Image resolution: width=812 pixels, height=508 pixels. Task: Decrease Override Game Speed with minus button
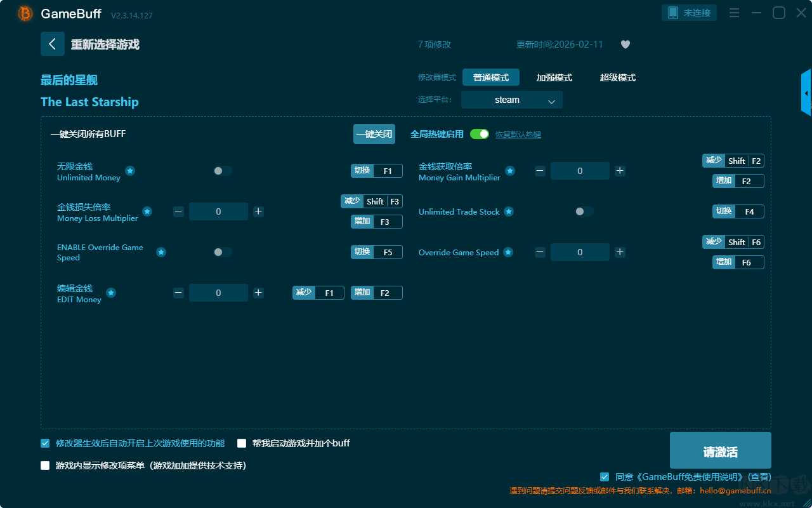click(540, 252)
